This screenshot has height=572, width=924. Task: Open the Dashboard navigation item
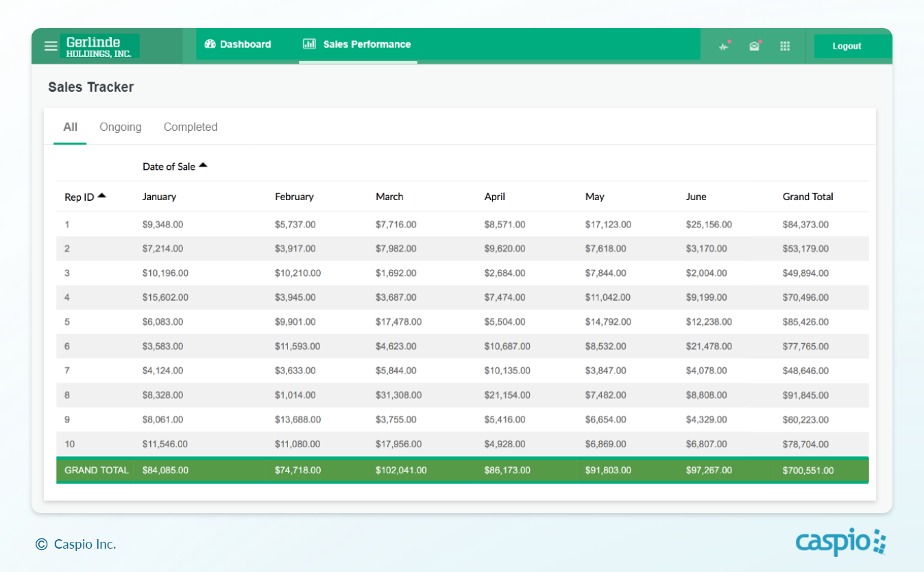pyautogui.click(x=245, y=44)
